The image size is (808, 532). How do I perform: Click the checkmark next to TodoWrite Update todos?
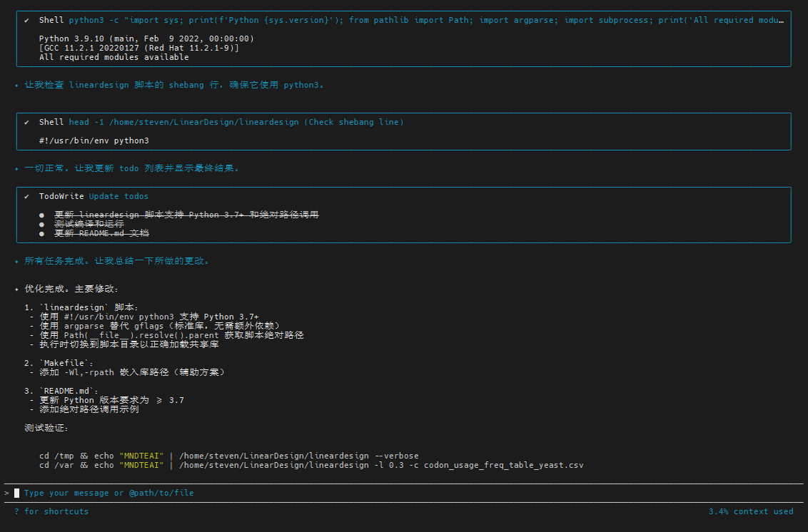click(26, 196)
